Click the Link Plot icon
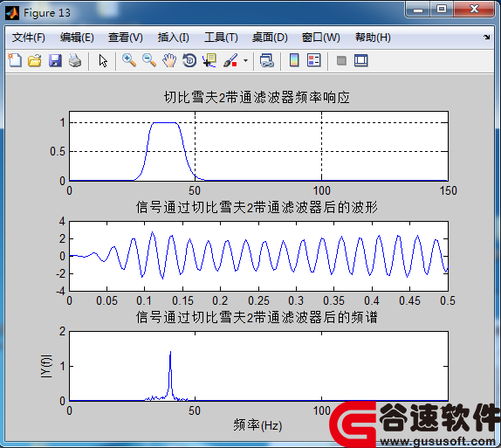The height and width of the screenshot is (448, 501). point(267,60)
